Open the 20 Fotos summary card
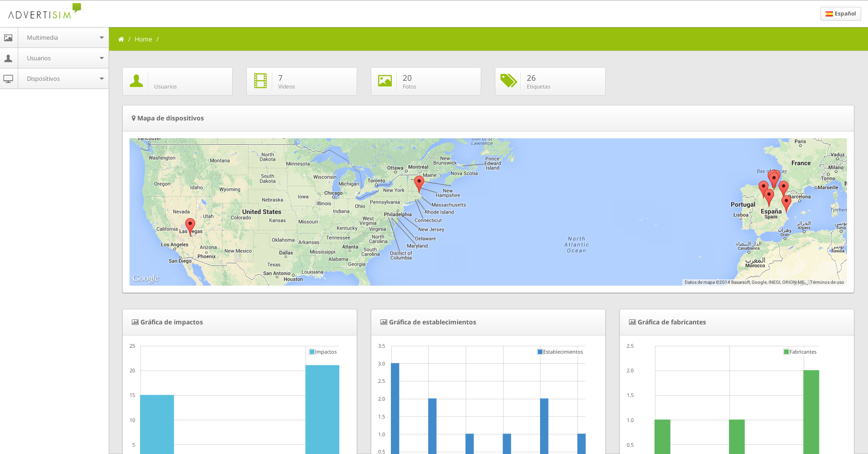 (426, 82)
